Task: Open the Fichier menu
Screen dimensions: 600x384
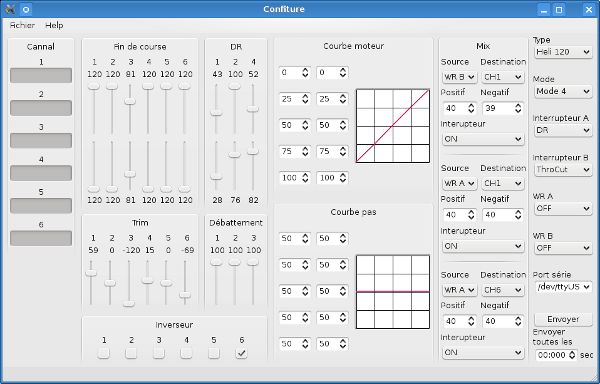Action: [x=22, y=25]
